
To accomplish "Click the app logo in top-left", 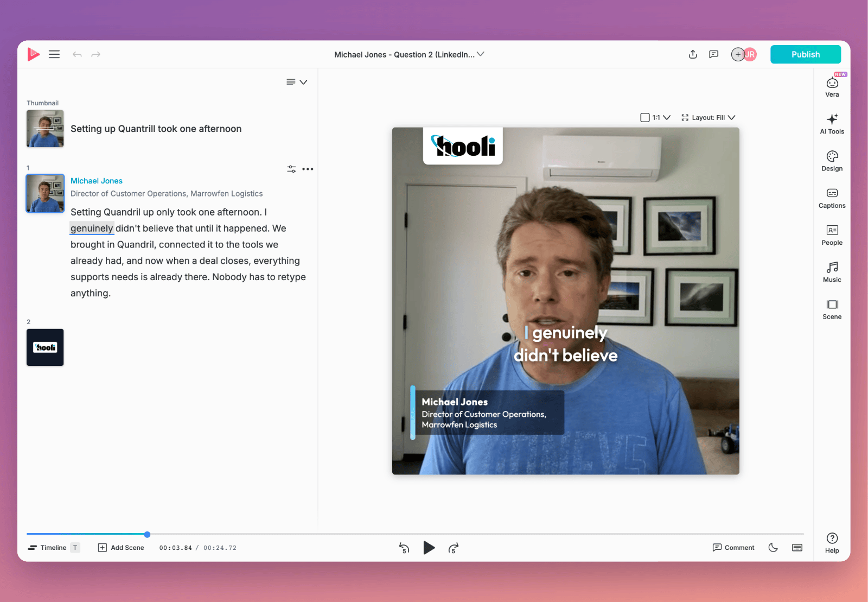I will click(33, 54).
